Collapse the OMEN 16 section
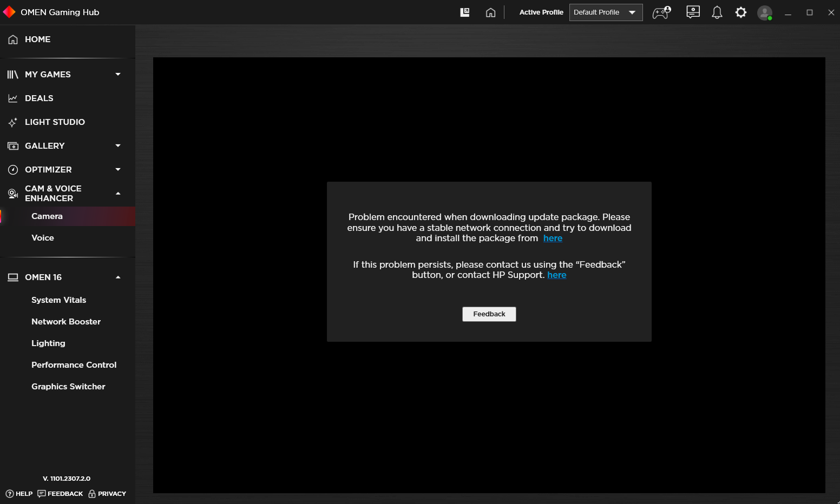 (117, 277)
